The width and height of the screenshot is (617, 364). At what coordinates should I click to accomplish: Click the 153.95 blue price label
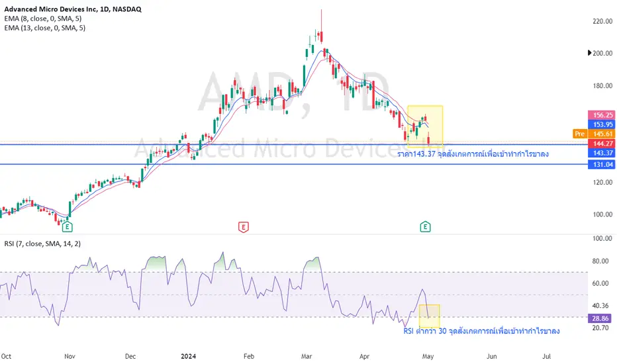[x=602, y=124]
